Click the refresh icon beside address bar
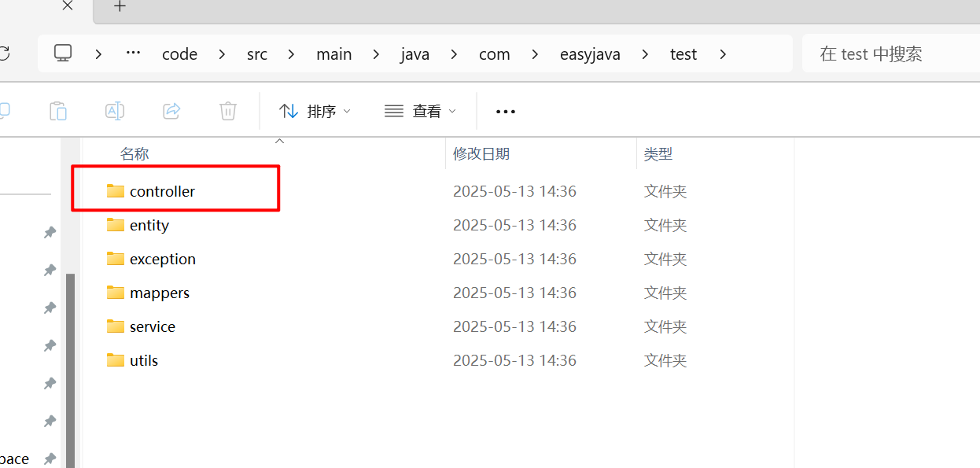Viewport: 980px width, 468px height. [x=4, y=53]
